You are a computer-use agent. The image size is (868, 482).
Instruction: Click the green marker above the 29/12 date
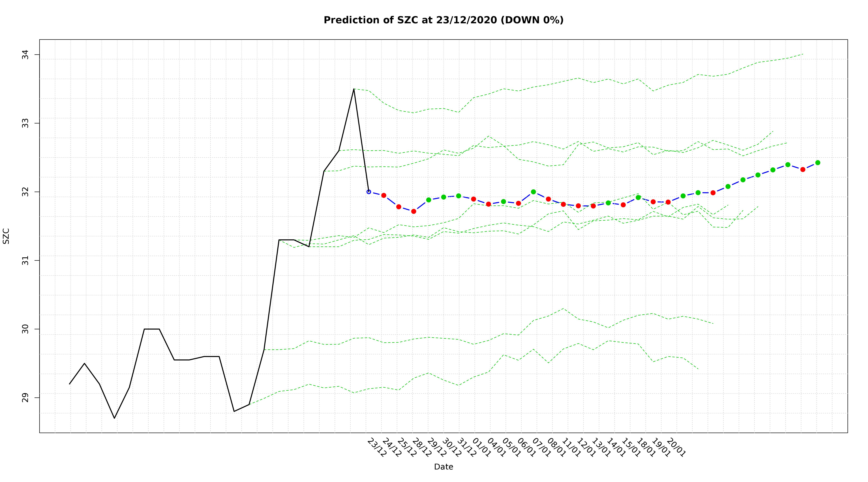(429, 200)
